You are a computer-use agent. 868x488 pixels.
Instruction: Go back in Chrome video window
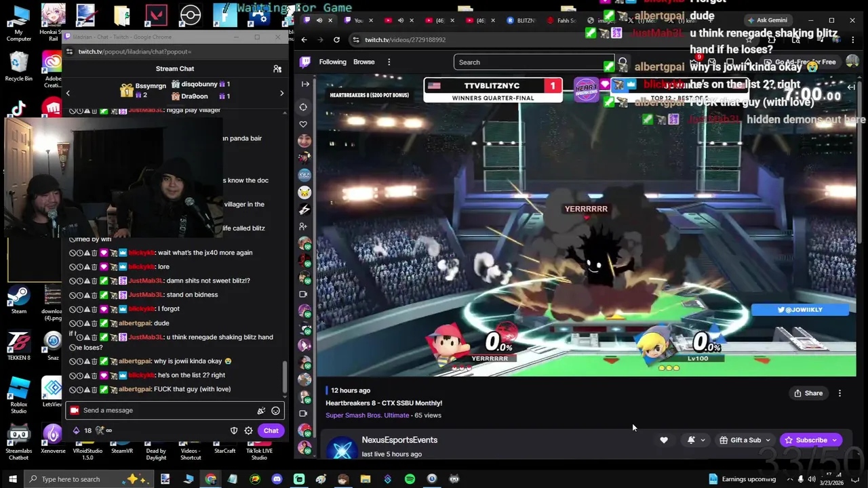coord(304,39)
